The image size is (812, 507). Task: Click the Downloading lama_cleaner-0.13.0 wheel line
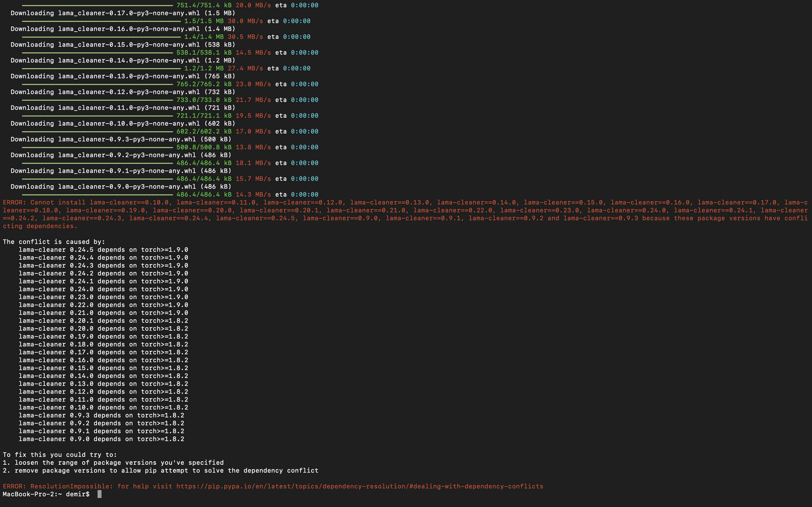[x=123, y=76]
